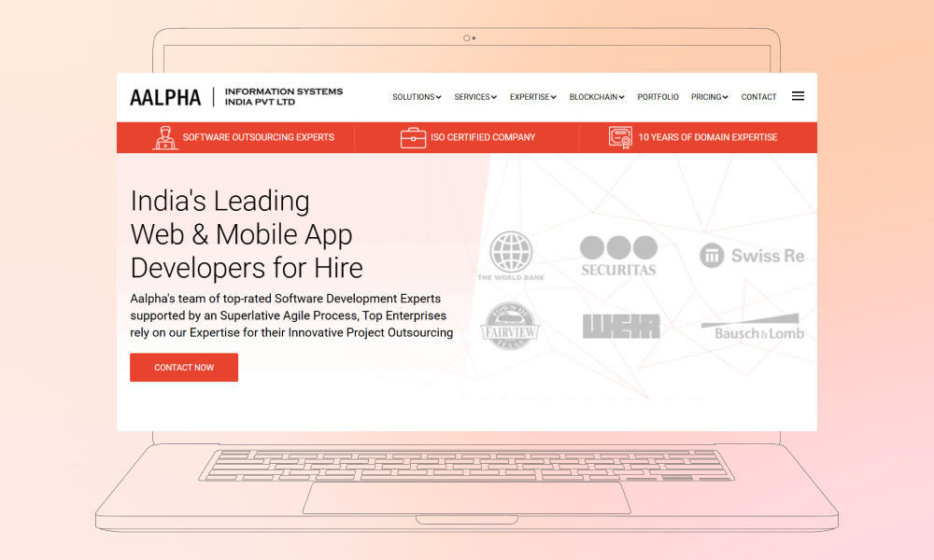Screen dimensions: 934x560
Task: Open the Contact menu item
Action: coord(758,97)
